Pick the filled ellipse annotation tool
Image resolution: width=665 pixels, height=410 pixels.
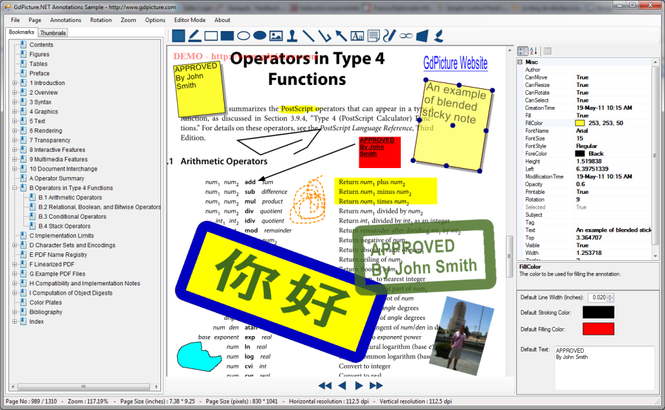260,36
